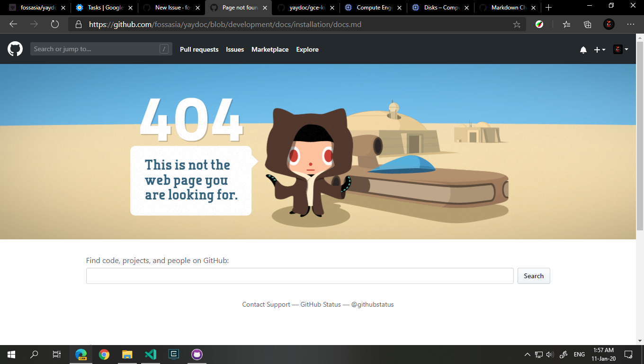The image size is (644, 364).
Task: Close the Page not found tab
Action: point(265,8)
